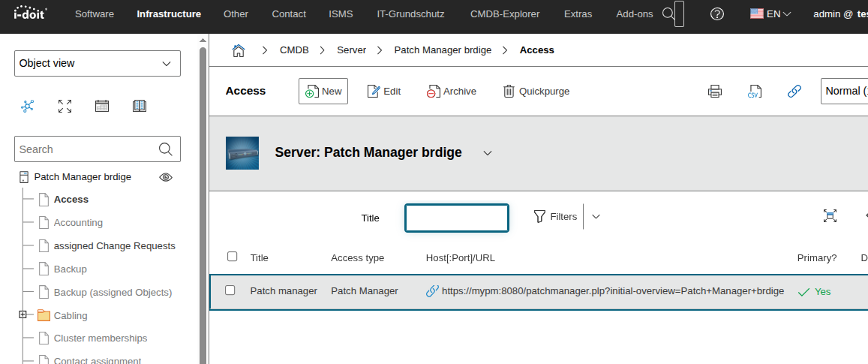Tick the select-all checkbox in table header
Viewport: 868px width, 364px height.
coord(232,257)
